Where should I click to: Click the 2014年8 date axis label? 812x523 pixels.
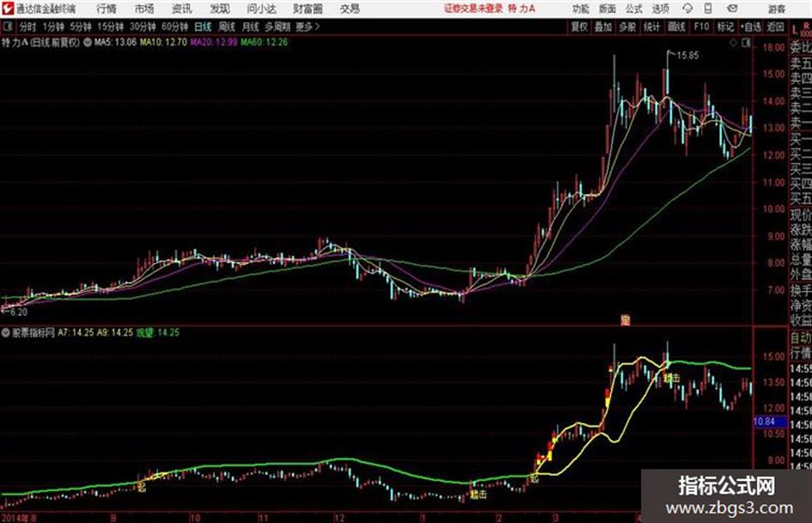click(19, 517)
